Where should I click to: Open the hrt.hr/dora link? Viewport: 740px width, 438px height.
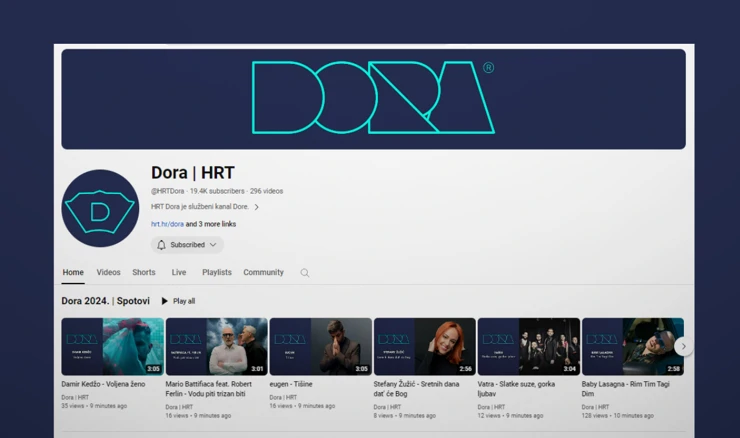[x=167, y=224]
